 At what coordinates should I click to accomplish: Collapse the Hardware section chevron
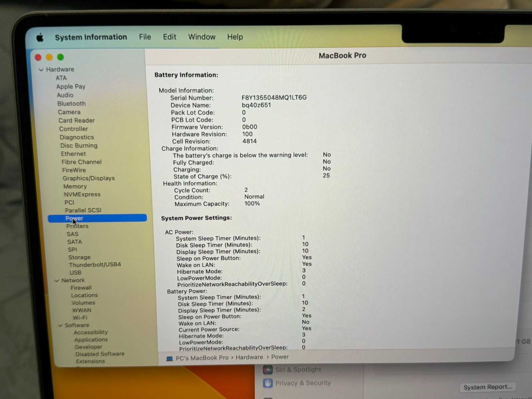click(x=41, y=70)
